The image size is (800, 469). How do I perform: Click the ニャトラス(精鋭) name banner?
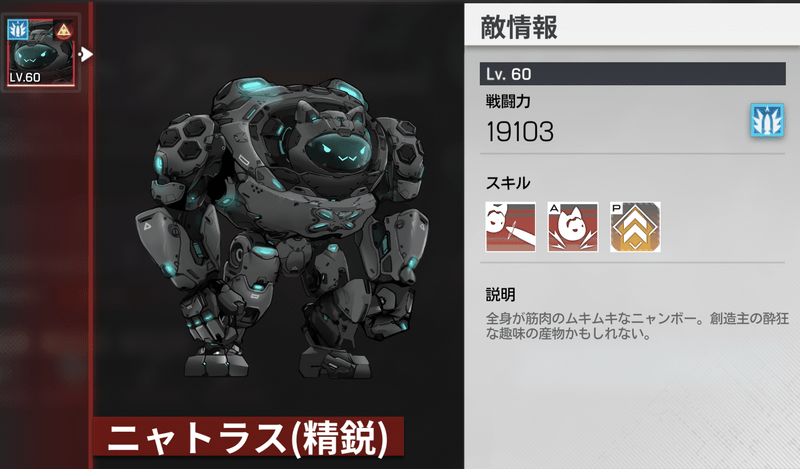[x=248, y=437]
